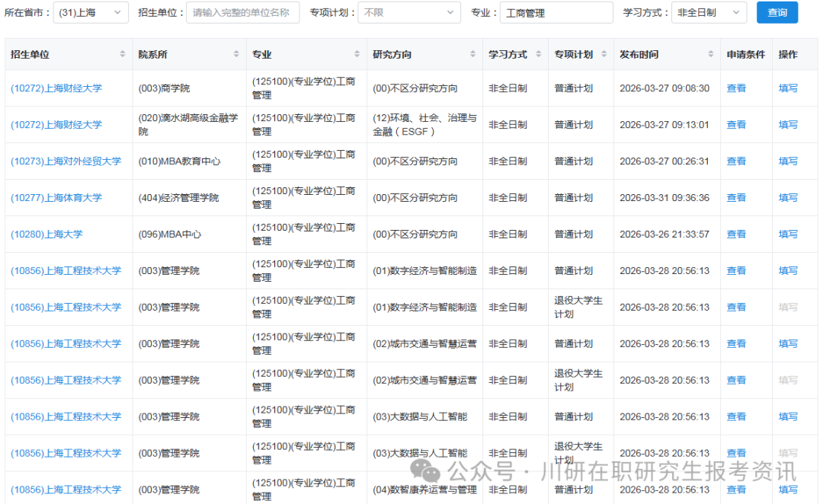Click the 查询 search button
Screen dimensions: 823x504
[777, 12]
